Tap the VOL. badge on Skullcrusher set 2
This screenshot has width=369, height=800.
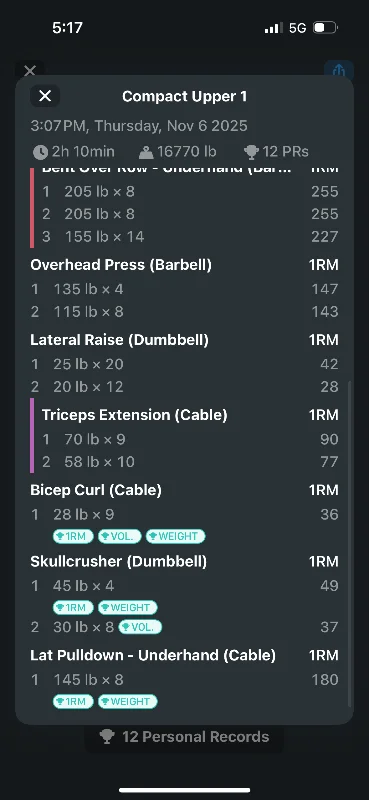coord(140,627)
